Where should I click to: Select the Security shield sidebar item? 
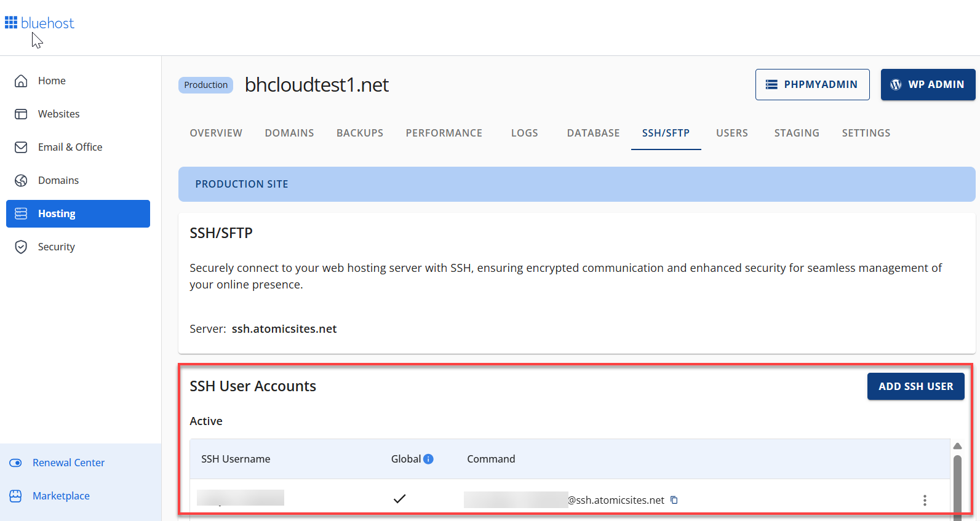coord(56,247)
